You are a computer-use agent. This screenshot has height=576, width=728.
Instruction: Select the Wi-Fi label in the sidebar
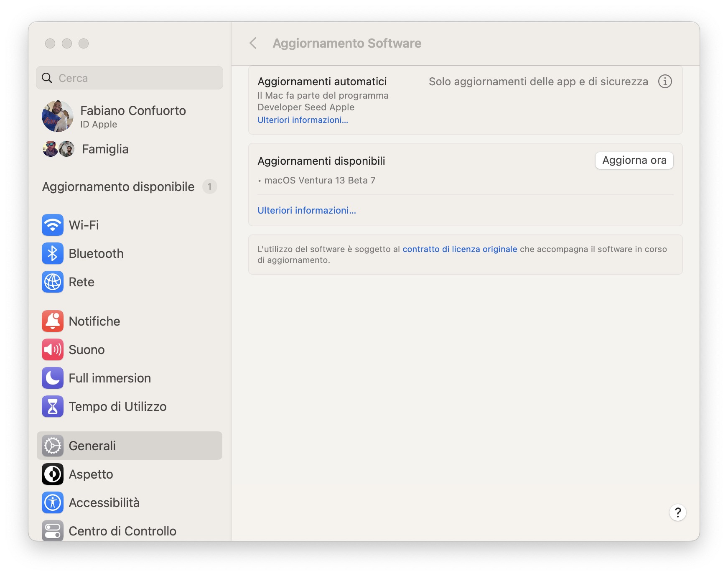coord(84,225)
